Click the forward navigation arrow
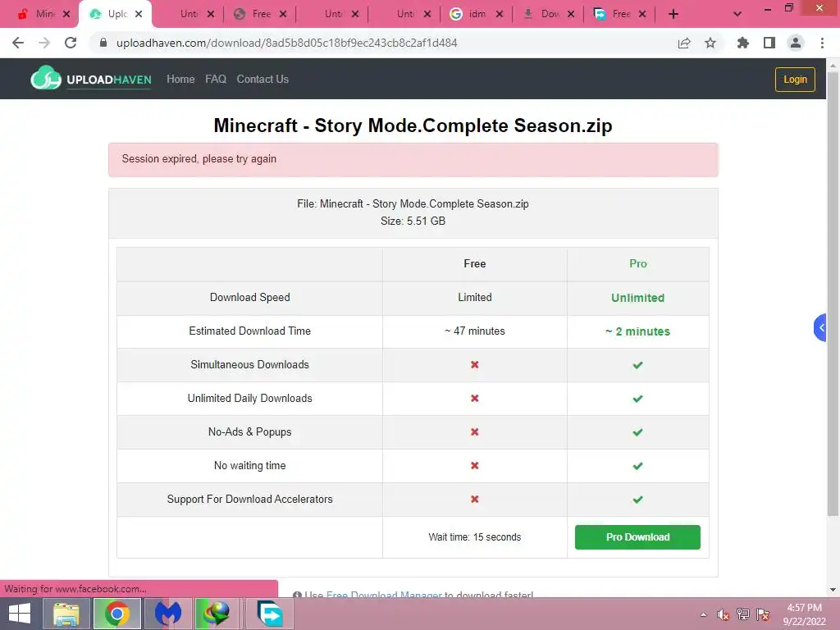 [x=44, y=43]
